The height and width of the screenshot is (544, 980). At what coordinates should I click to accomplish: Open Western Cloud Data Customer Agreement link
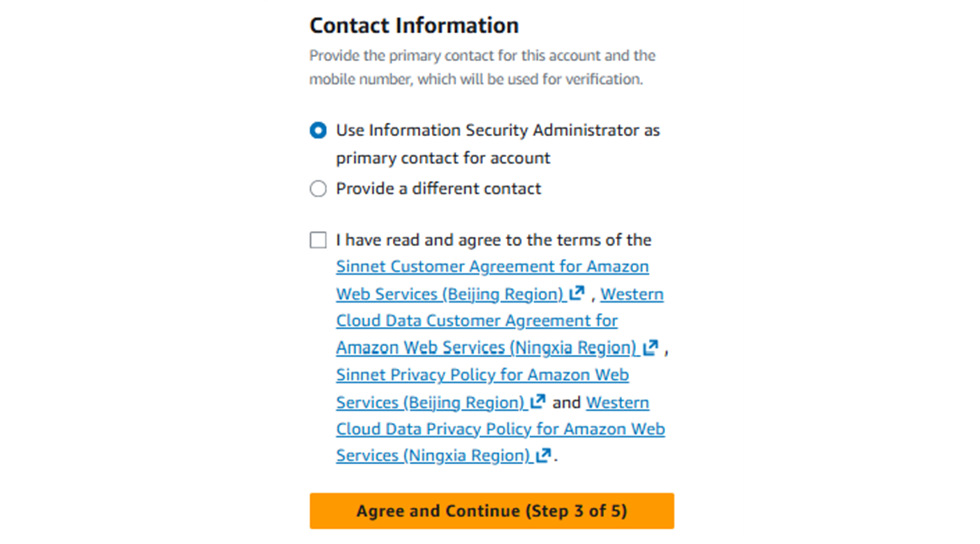click(x=632, y=294)
